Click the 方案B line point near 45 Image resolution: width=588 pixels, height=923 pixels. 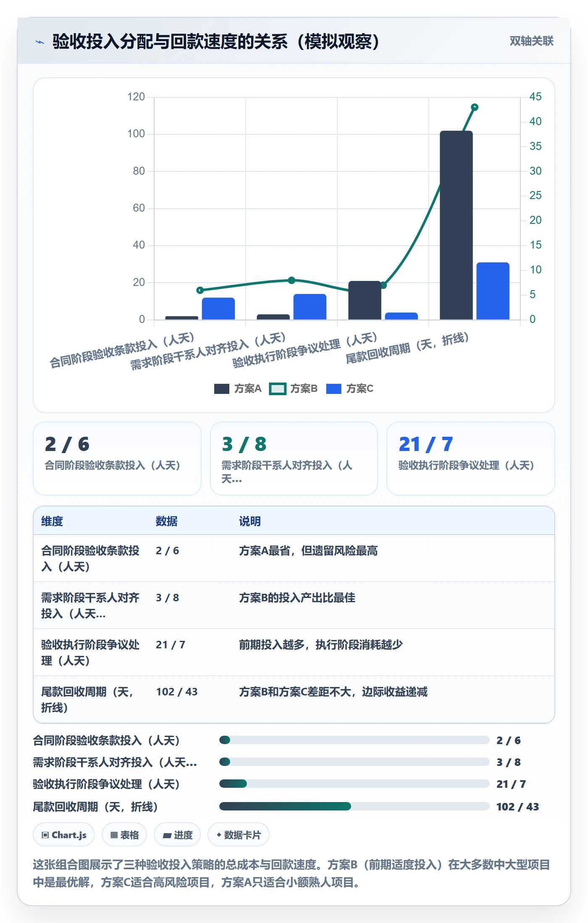click(475, 107)
